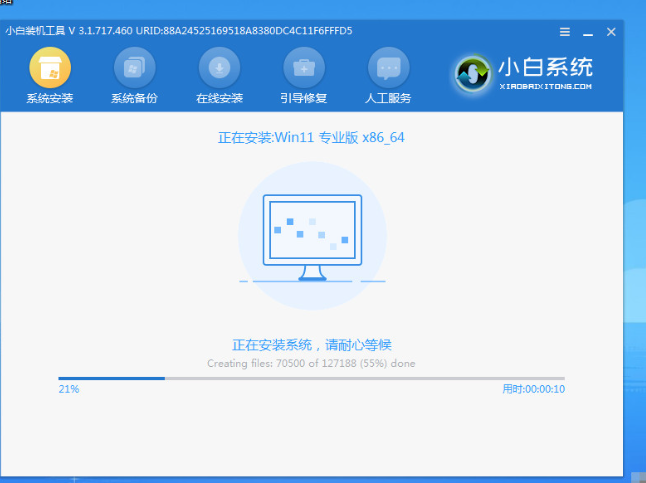The image size is (646, 483).
Task: Click the title bar version text
Action: [179, 31]
